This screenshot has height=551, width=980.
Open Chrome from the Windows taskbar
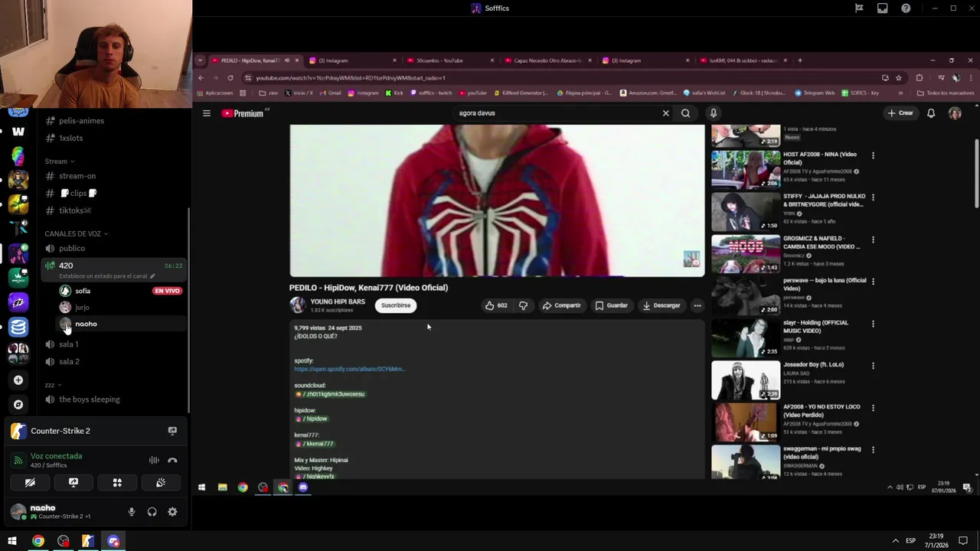38,541
